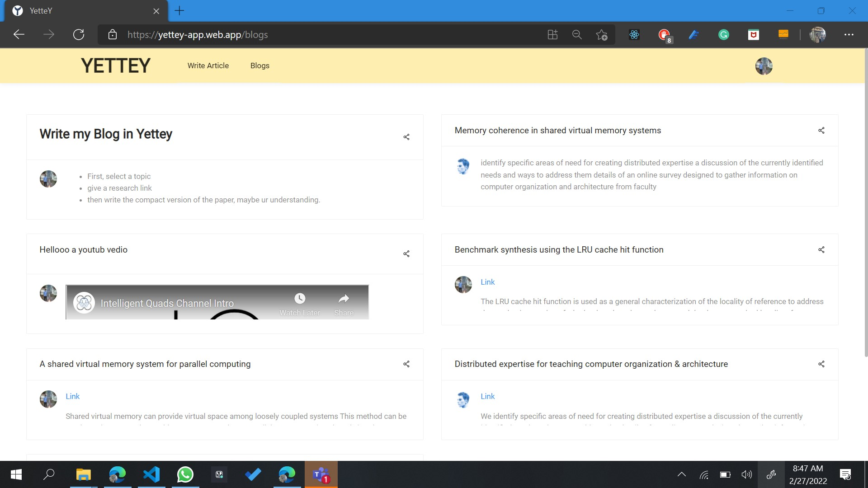
Task: Open the zoom out magnifier in address bar
Action: 577,35
